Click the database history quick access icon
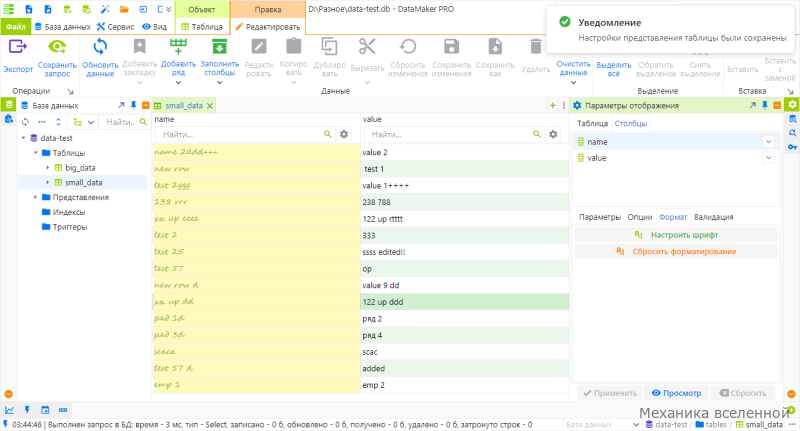This screenshot has width=800, height=431. click(x=86, y=9)
